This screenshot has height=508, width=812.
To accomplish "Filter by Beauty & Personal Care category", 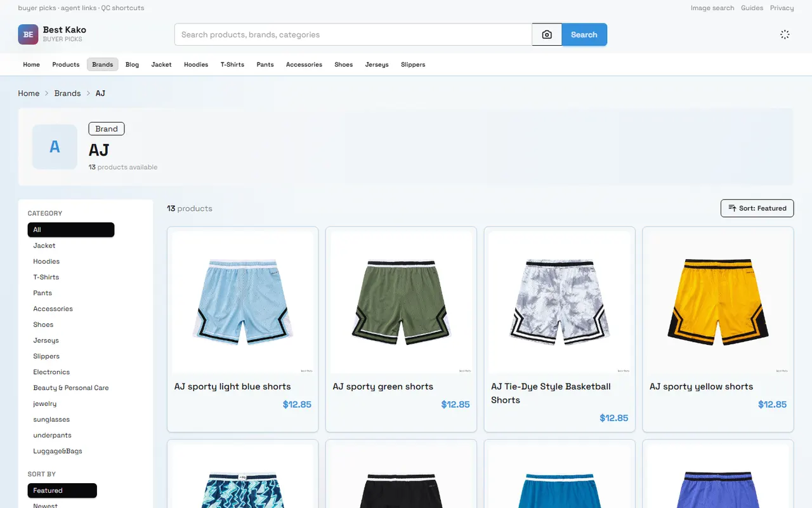I will click(x=71, y=388).
